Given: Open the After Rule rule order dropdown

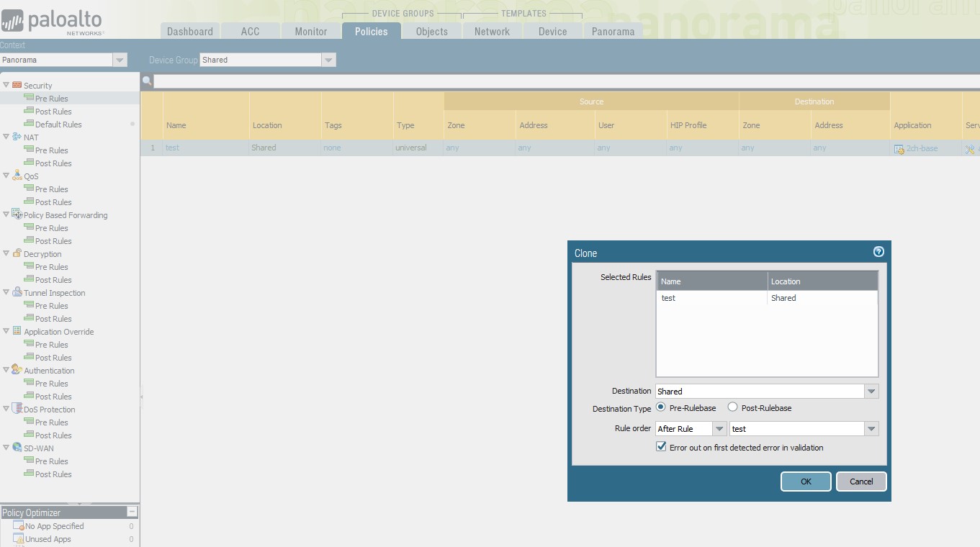Looking at the screenshot, I should pos(718,428).
